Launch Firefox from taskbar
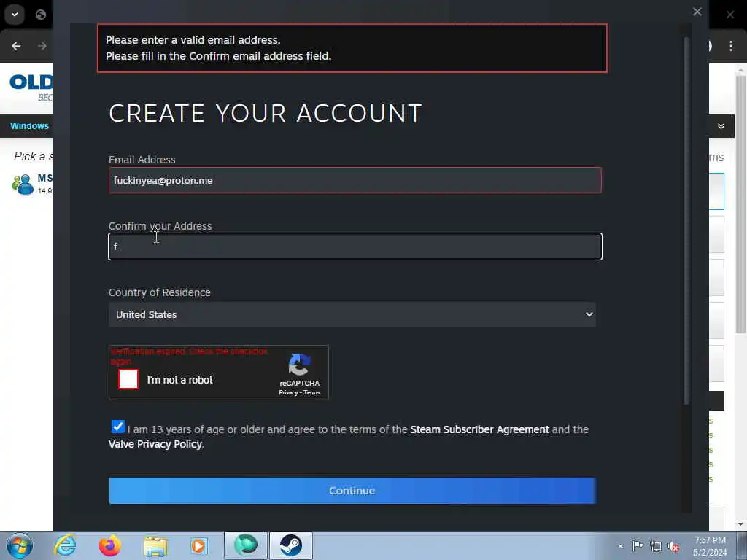 click(x=109, y=545)
